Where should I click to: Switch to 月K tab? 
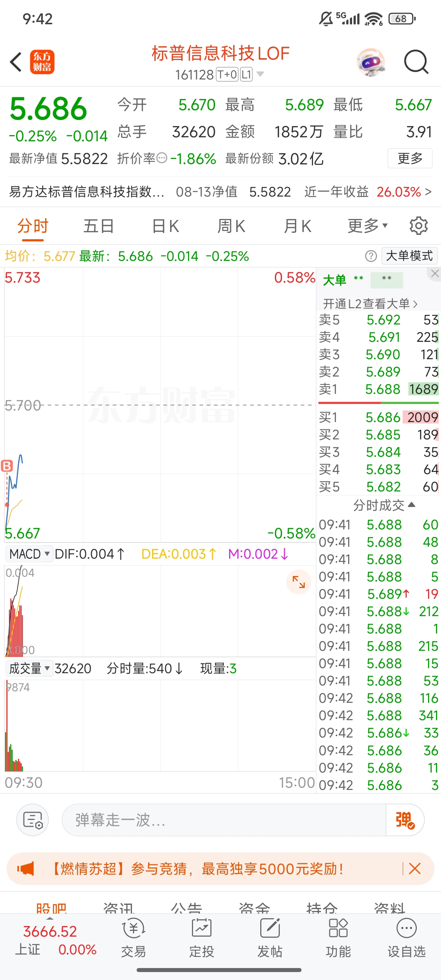point(297,226)
